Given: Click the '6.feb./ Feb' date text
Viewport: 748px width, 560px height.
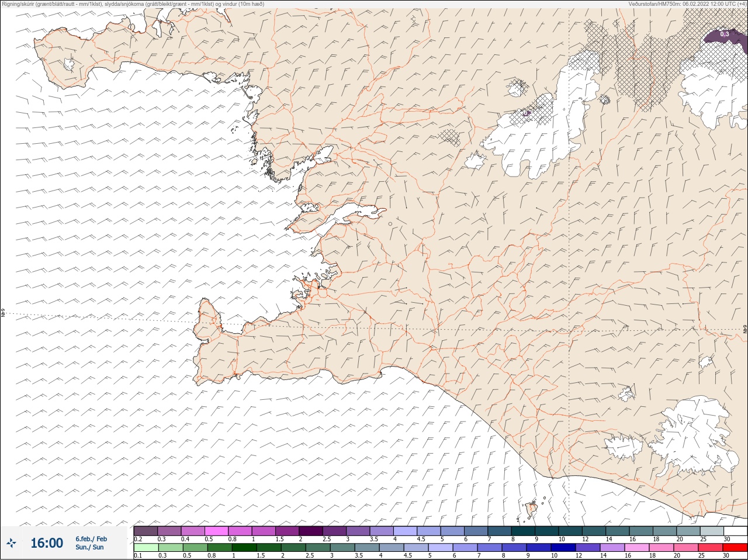Looking at the screenshot, I should click(91, 539).
